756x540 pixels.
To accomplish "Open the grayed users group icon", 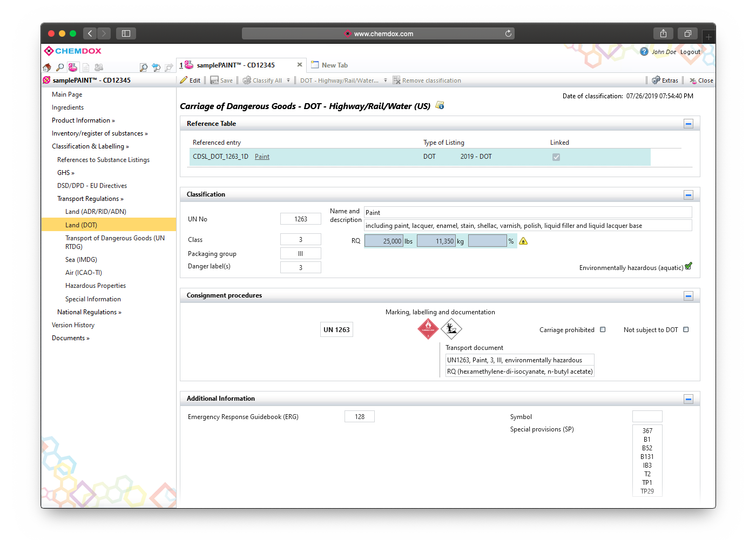I will click(x=99, y=67).
